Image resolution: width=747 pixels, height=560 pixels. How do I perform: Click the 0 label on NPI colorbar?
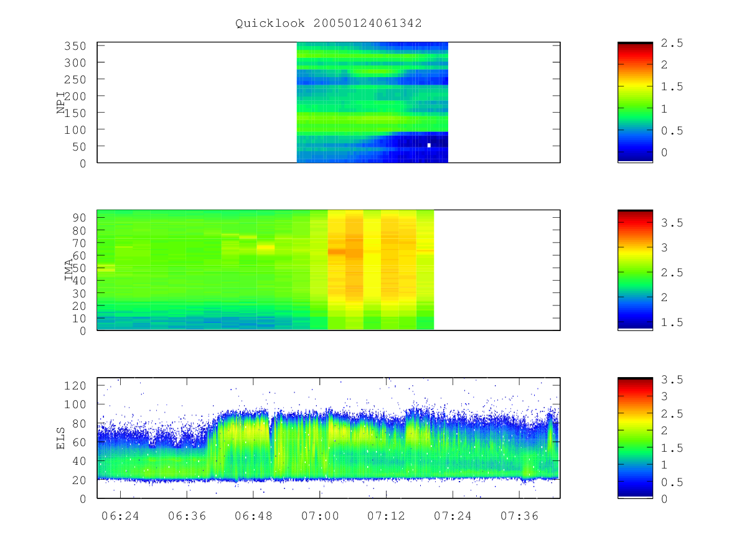[x=665, y=152]
